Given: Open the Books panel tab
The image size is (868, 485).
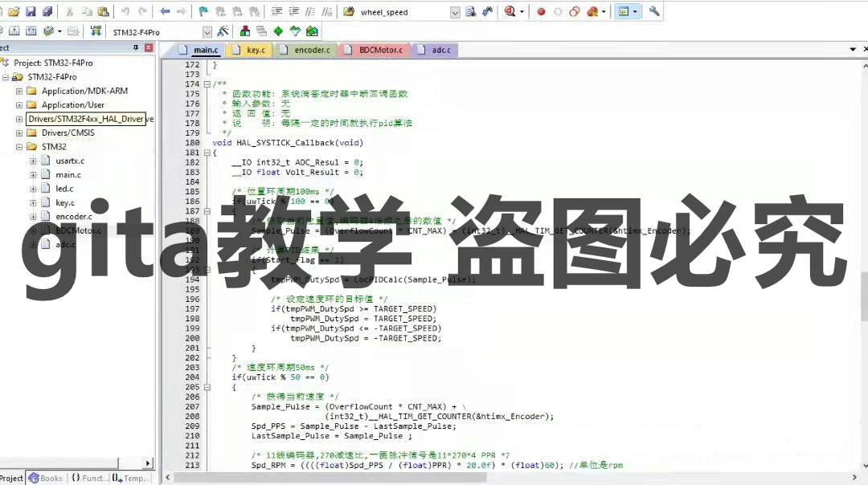Looking at the screenshot, I should coord(45,479).
